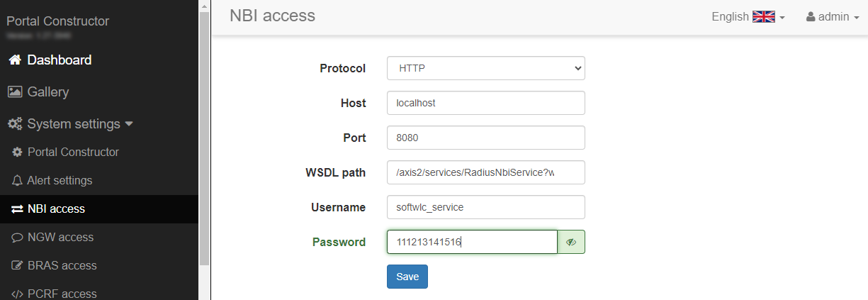Click the NBI access arrows icon
This screenshot has height=300, width=868.
(x=18, y=209)
